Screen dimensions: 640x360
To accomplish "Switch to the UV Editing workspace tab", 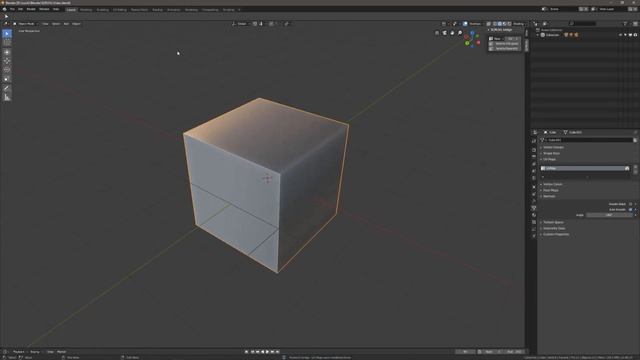I will [120, 9].
